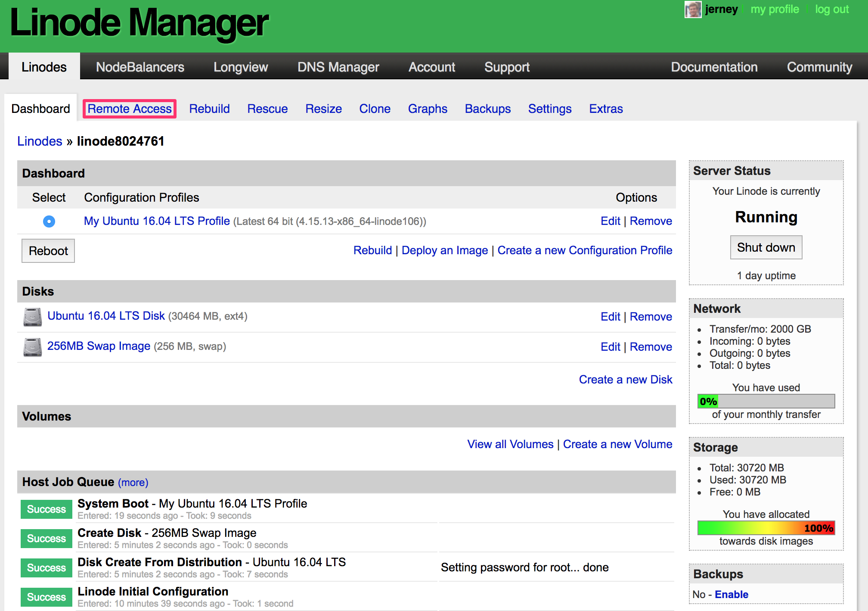Viewport: 868px width, 611px height.
Task: Remove the Ubuntu configuration profile
Action: click(x=651, y=221)
